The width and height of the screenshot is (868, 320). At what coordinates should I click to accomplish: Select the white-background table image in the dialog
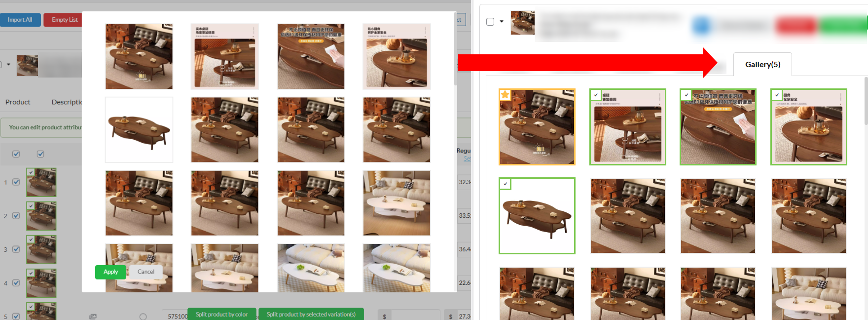pyautogui.click(x=139, y=129)
